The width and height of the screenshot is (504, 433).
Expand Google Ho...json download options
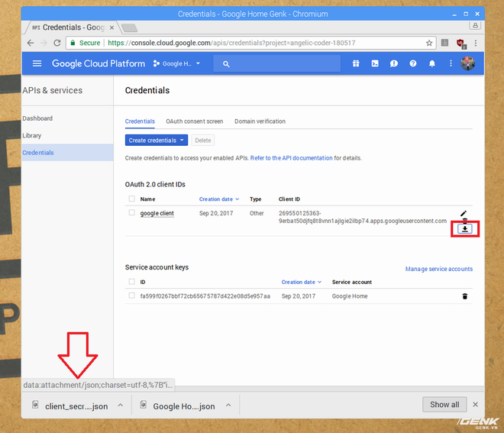point(228,405)
